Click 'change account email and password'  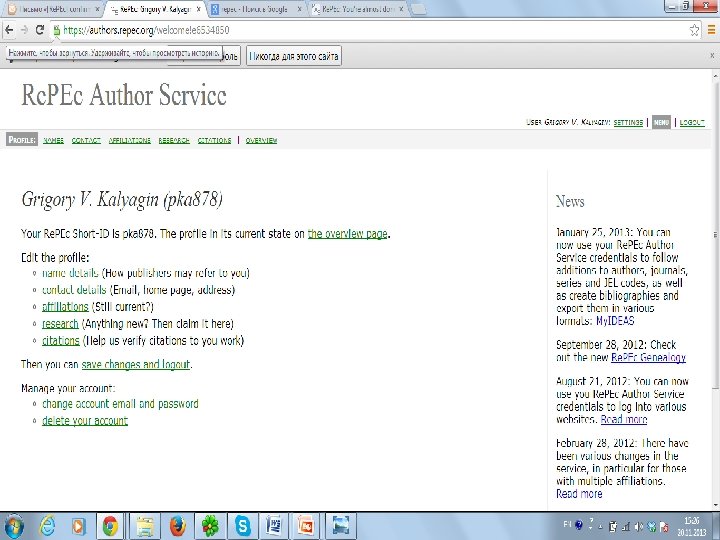(x=120, y=404)
